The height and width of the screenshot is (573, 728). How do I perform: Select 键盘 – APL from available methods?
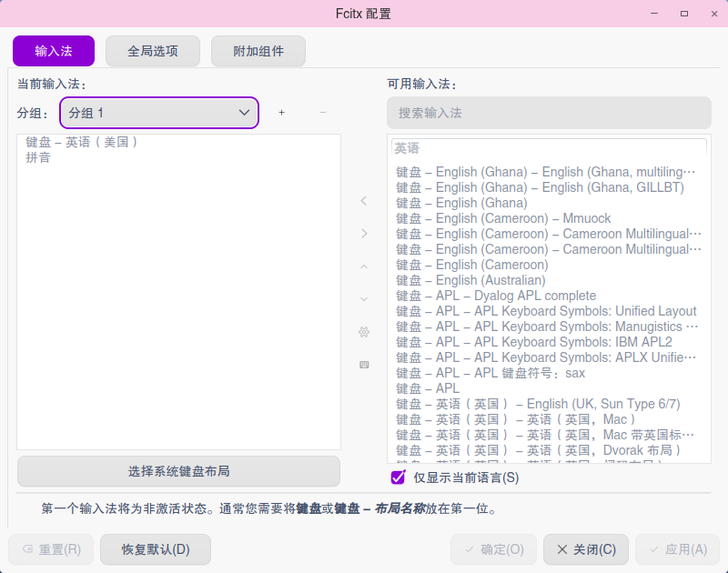coord(424,387)
